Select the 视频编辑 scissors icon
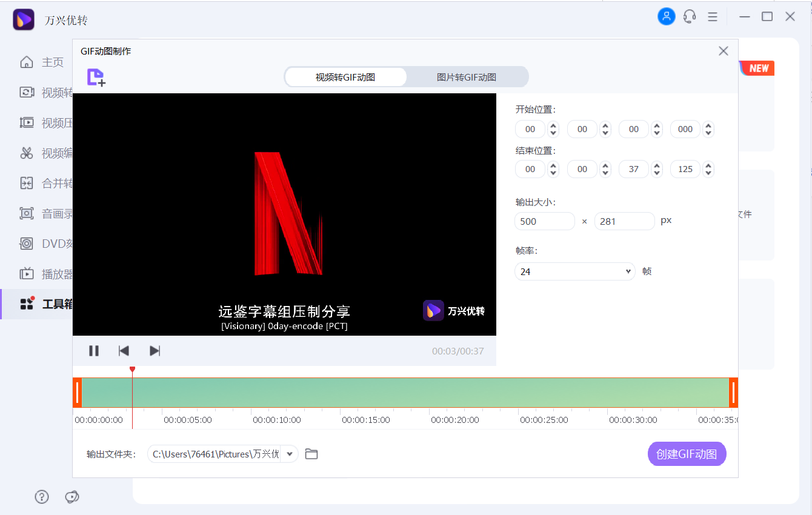Screen dimensions: 812x515 27,153
